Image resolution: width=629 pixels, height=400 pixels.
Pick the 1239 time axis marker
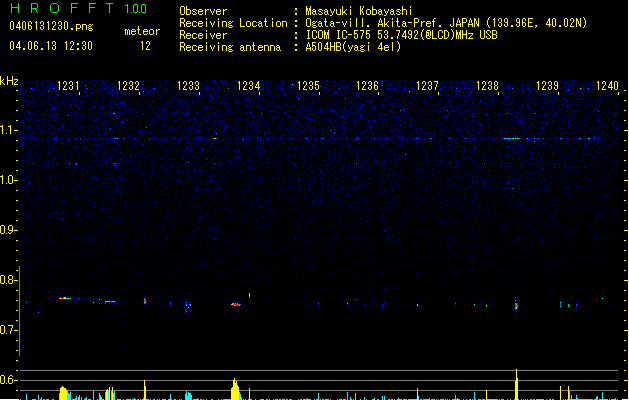[x=547, y=85]
